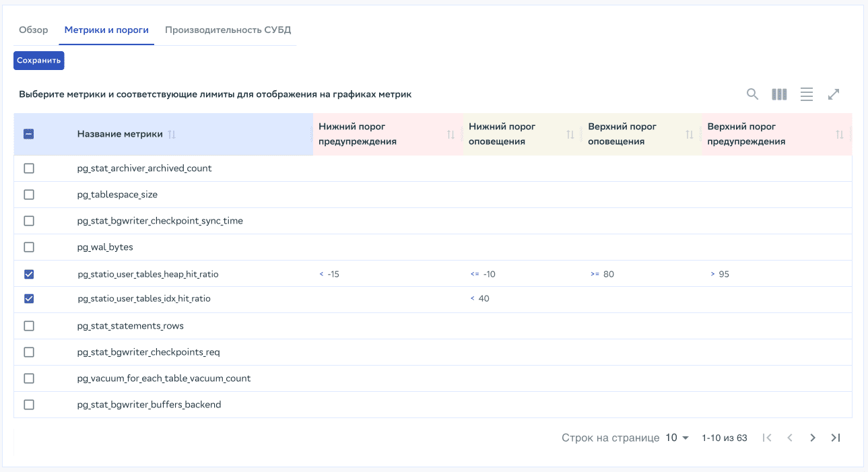The height and width of the screenshot is (472, 868).
Task: Open the table search icon
Action: [x=752, y=94]
